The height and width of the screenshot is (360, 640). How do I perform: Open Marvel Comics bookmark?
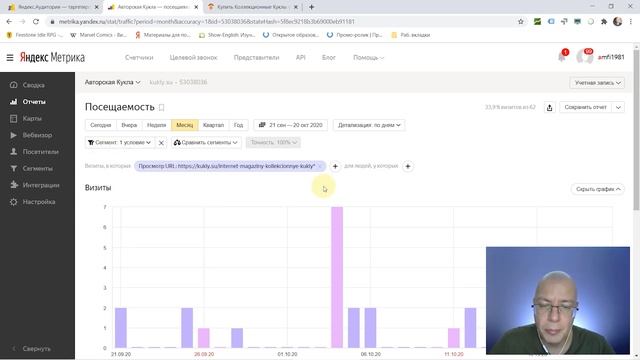(x=99, y=35)
